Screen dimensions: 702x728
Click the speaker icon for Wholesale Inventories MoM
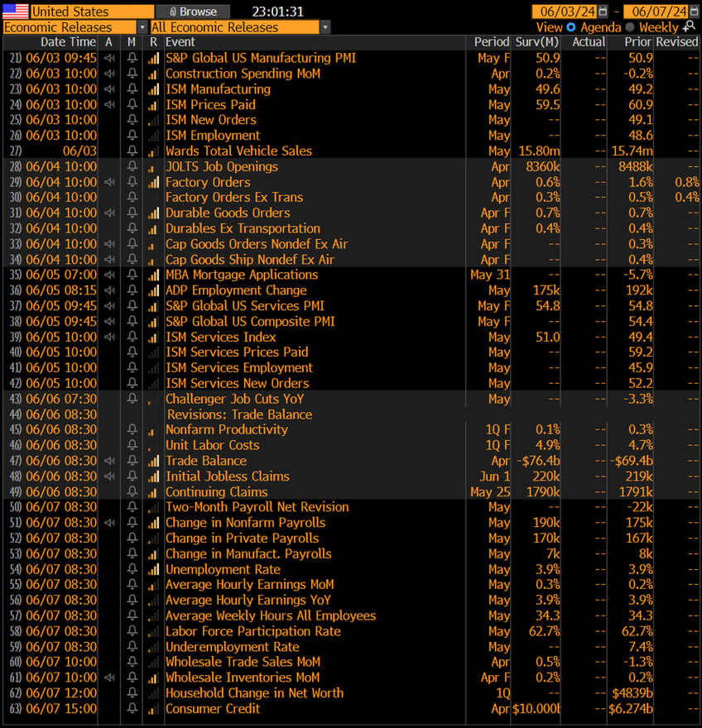(x=109, y=678)
